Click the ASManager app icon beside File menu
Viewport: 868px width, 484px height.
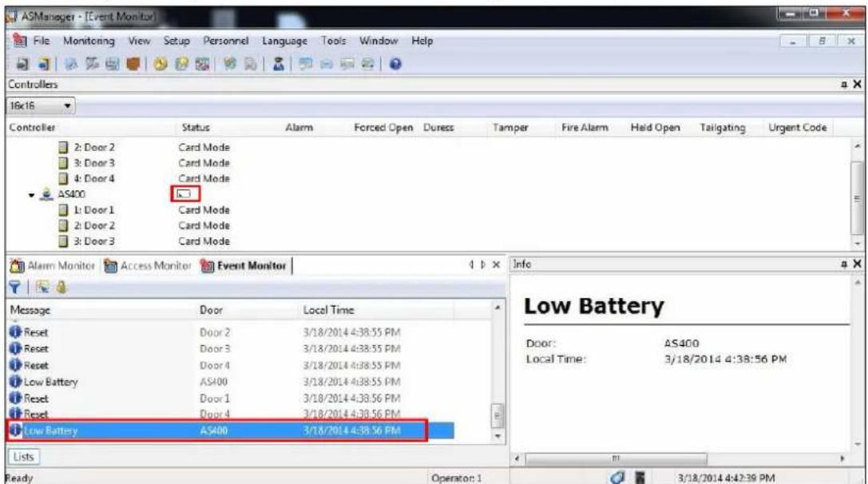(x=20, y=41)
